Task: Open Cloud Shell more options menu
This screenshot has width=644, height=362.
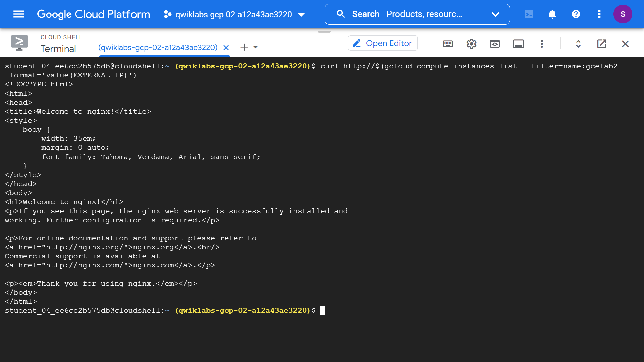Action: [x=542, y=44]
